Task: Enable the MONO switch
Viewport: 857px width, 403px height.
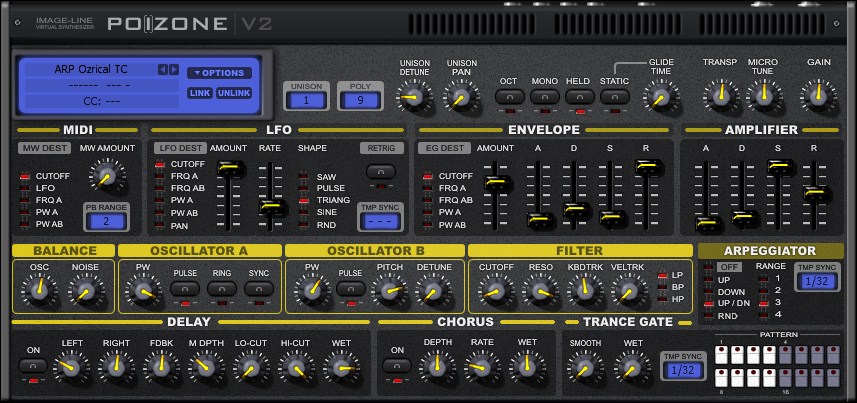Action: pos(545,97)
